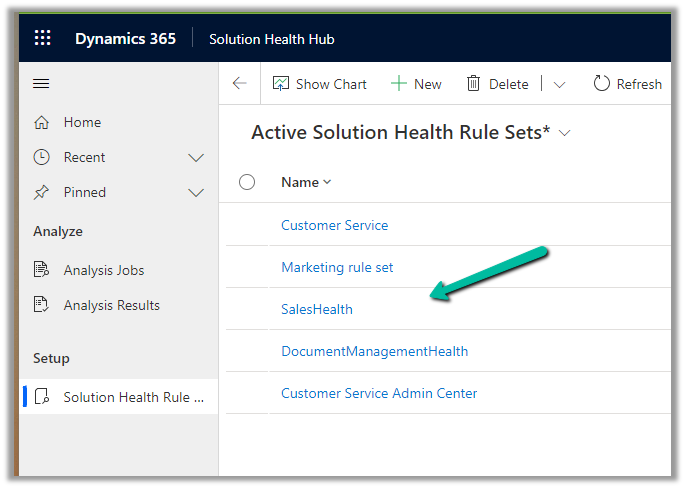685x488 pixels.
Task: Click the Dynamics 365 brand title
Action: tap(125, 39)
